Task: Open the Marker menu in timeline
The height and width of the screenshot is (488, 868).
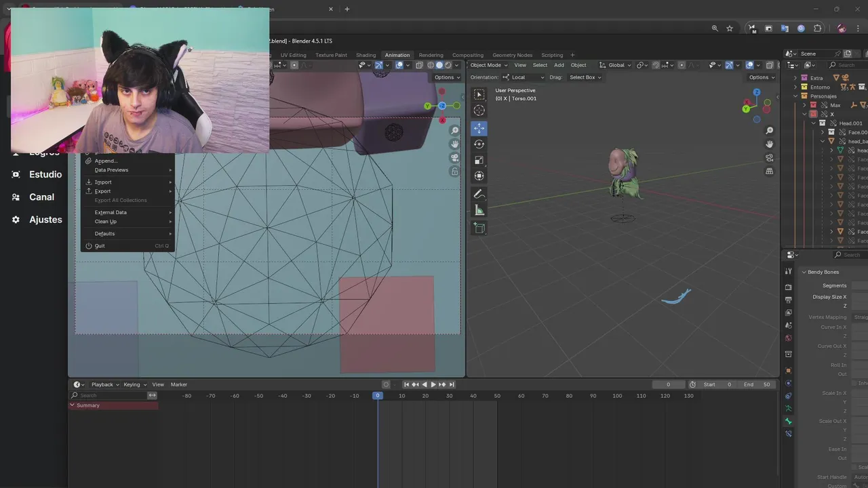Action: click(179, 384)
